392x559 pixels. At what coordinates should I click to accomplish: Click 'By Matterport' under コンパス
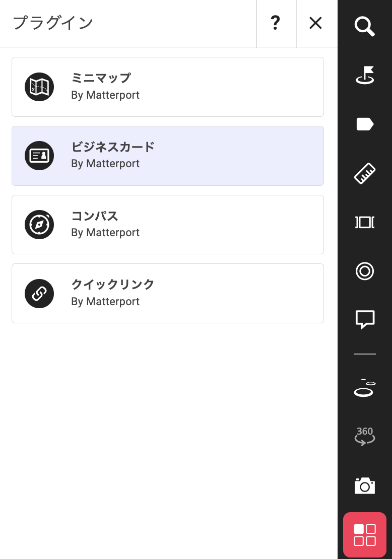105,233
